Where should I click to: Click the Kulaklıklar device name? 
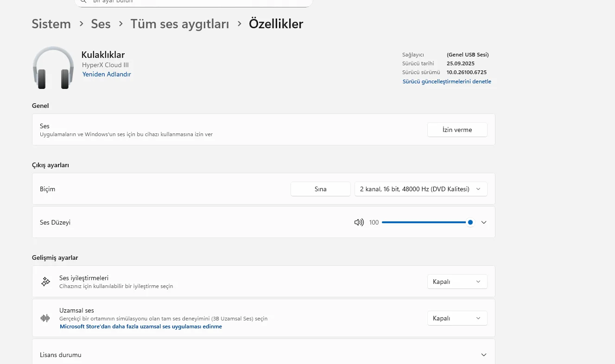pos(103,55)
